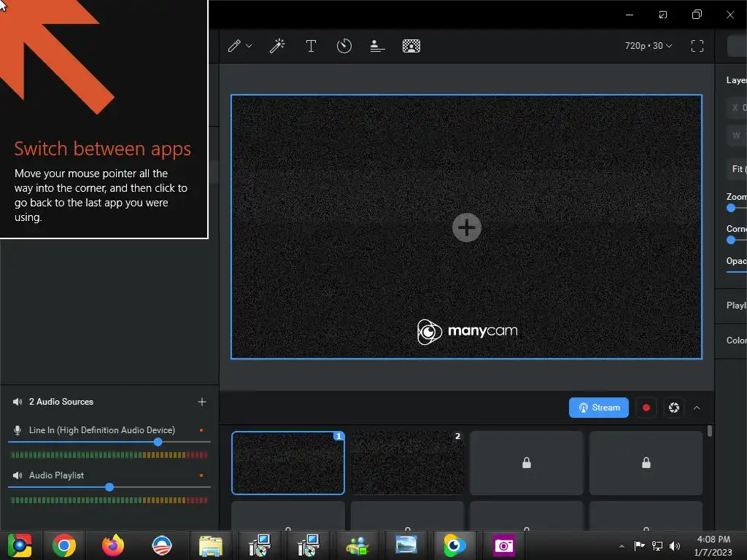Add a video source with the plus

466,227
